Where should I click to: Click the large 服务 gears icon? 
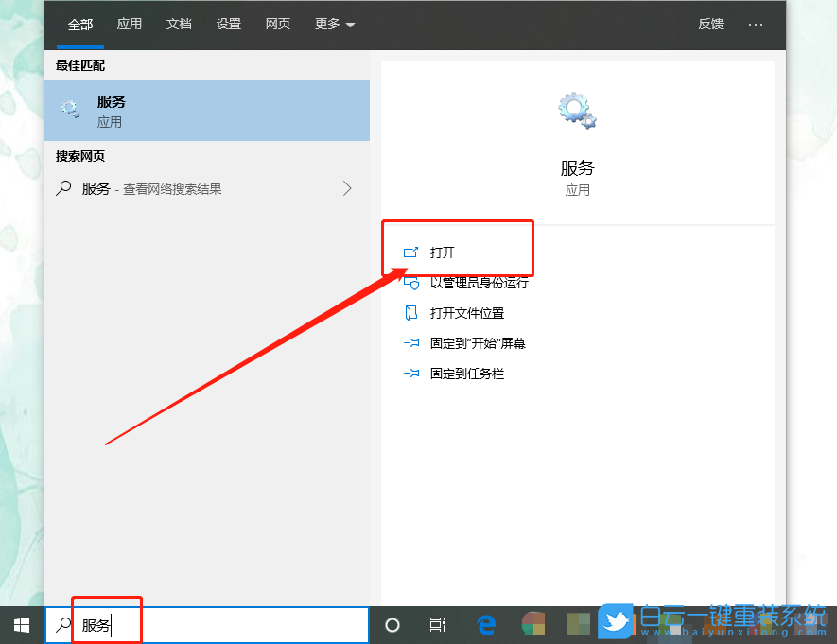pyautogui.click(x=577, y=109)
